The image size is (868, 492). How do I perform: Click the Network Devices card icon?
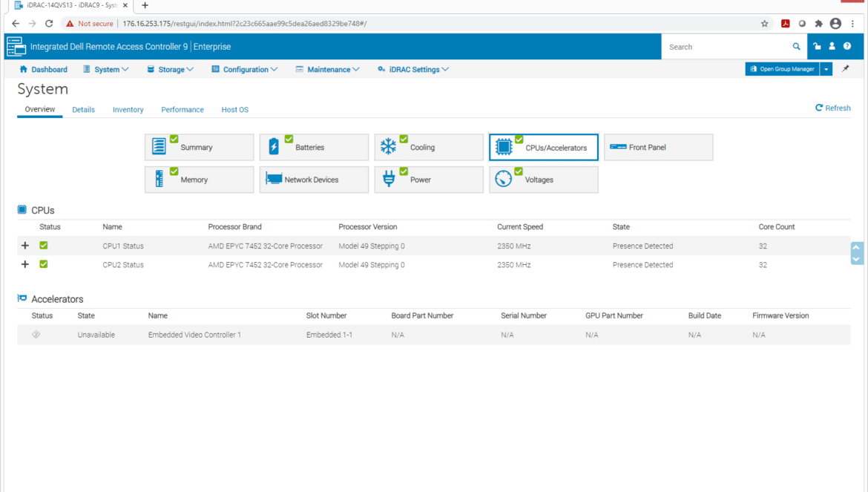coord(274,178)
